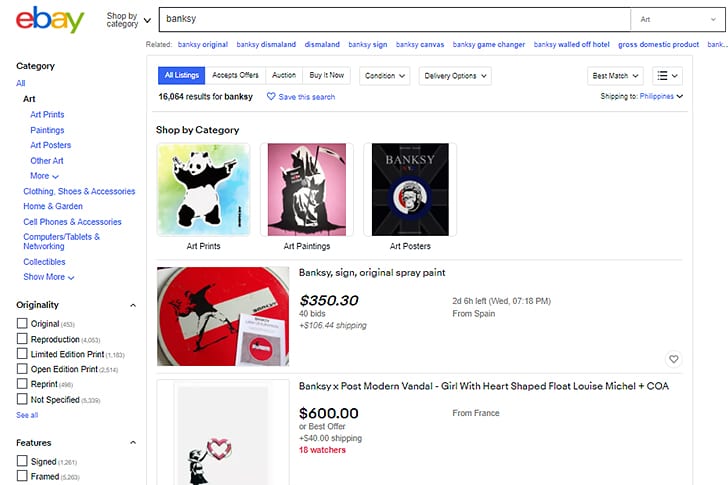Check the Original originality filter

click(22, 324)
